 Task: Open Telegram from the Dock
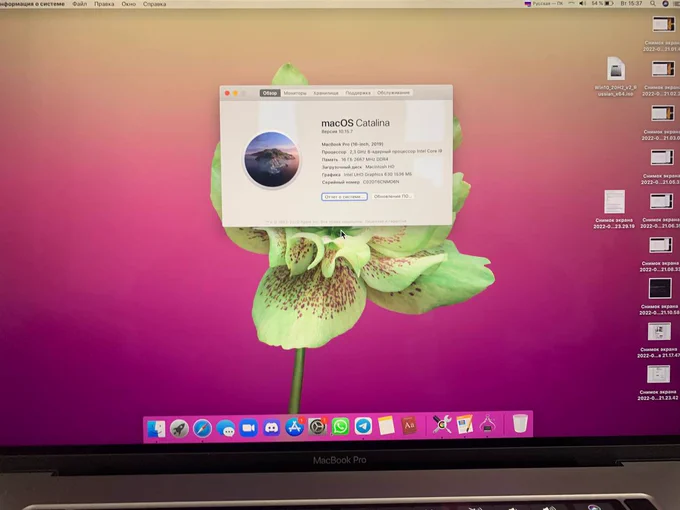tap(363, 427)
